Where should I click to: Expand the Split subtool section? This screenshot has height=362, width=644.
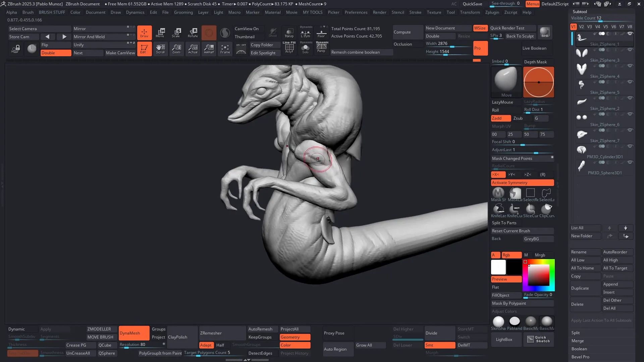pos(576,333)
